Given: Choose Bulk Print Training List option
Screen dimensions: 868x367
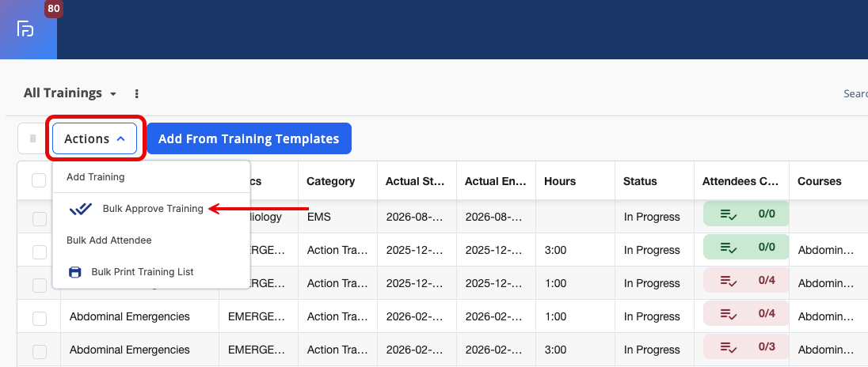Looking at the screenshot, I should click(151, 272).
